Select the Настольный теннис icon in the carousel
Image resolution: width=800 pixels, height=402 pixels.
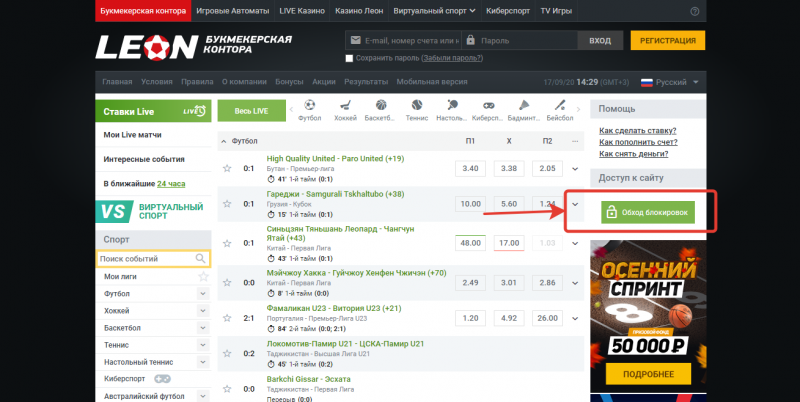pyautogui.click(x=452, y=105)
